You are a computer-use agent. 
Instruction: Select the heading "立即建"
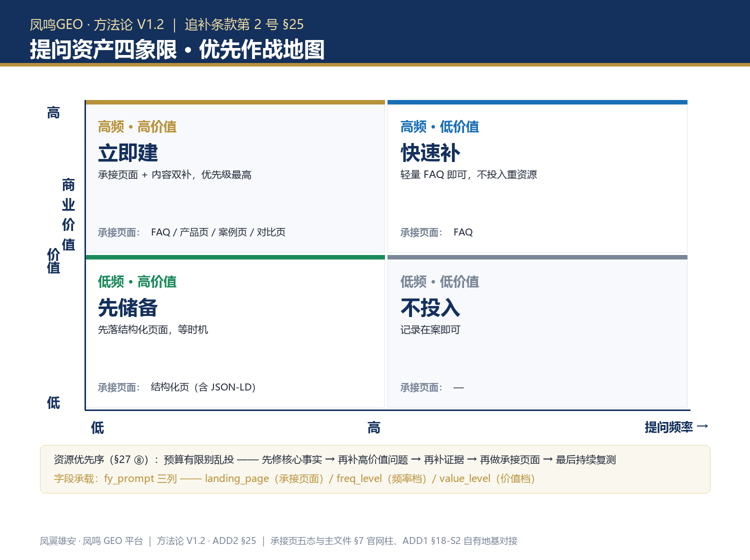click(x=128, y=153)
